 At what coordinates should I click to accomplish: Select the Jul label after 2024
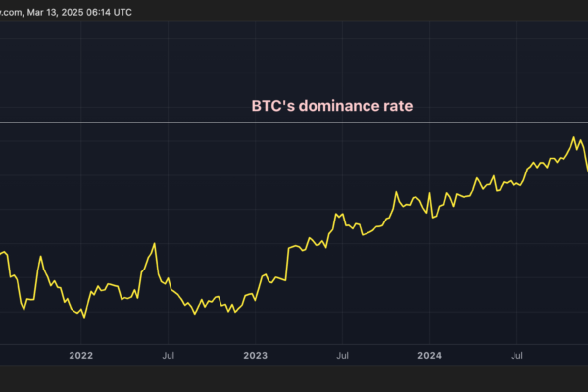[516, 355]
